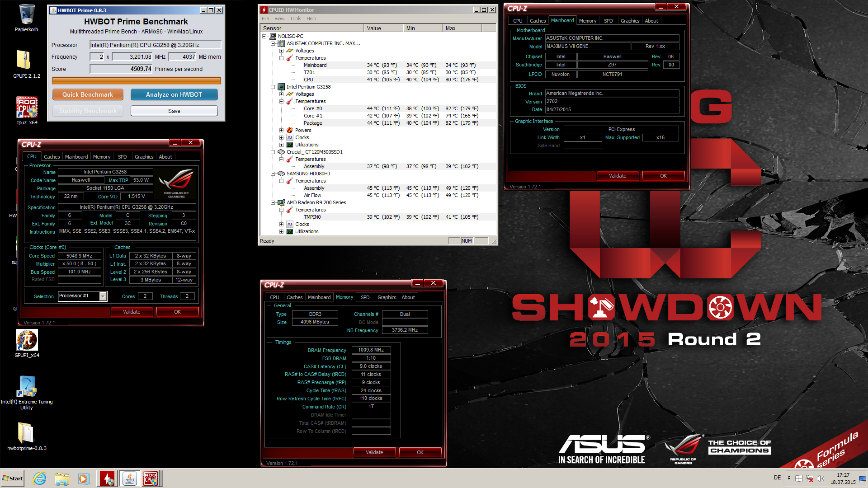Click the network tray icon

point(810,479)
